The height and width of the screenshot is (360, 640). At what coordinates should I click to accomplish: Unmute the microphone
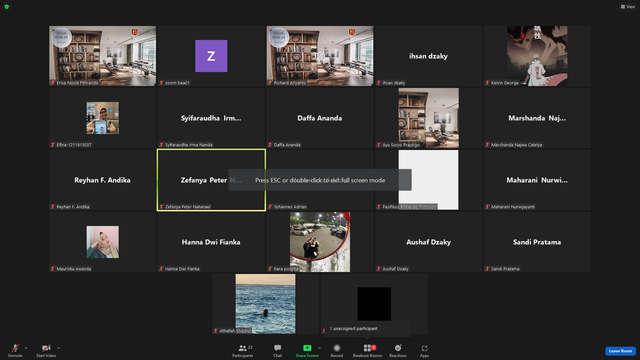tap(15, 350)
